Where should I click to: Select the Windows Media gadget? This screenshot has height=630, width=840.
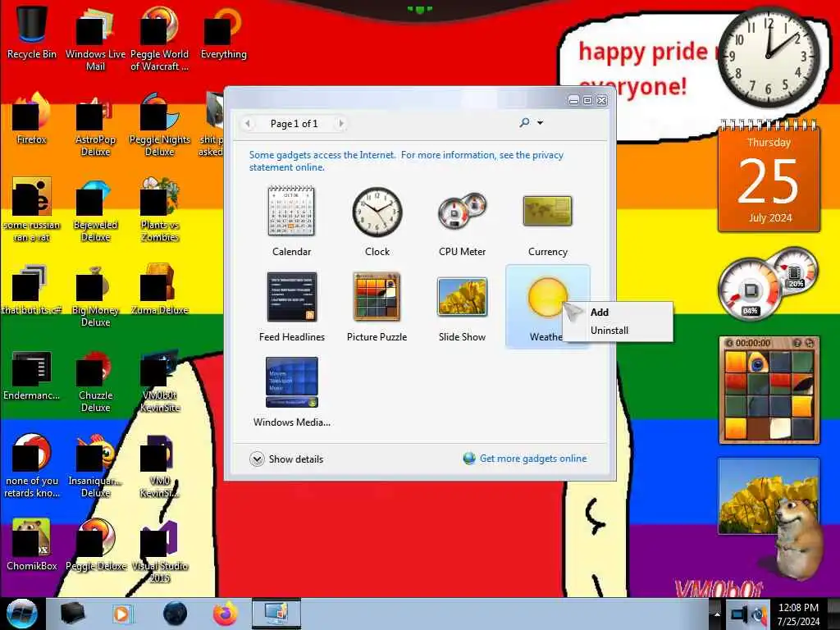tap(291, 391)
